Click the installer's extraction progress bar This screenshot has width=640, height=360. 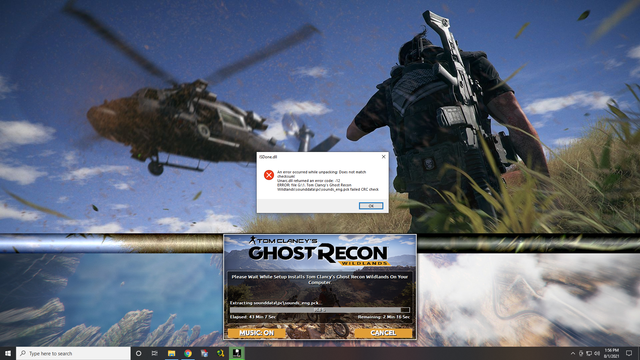(x=320, y=310)
